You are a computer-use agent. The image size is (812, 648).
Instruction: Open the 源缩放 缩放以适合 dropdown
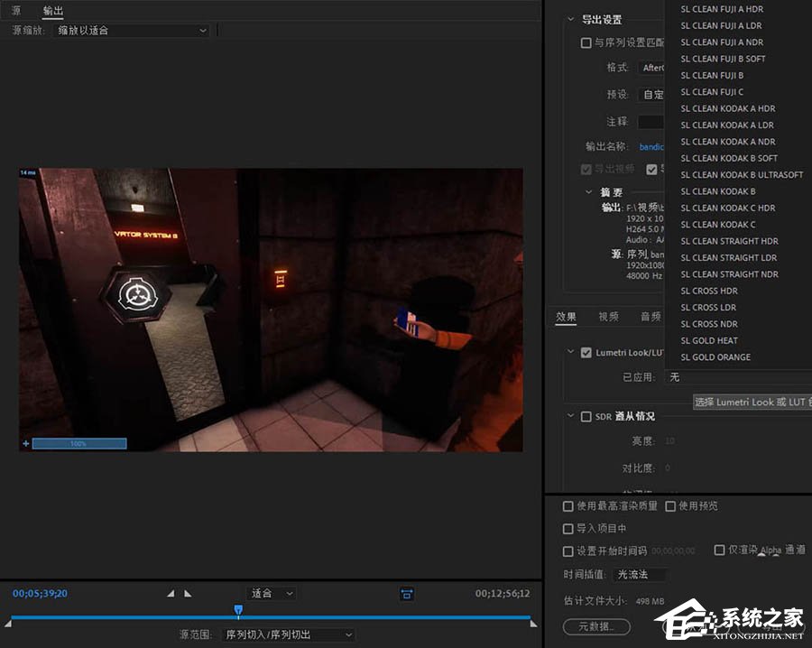click(131, 31)
